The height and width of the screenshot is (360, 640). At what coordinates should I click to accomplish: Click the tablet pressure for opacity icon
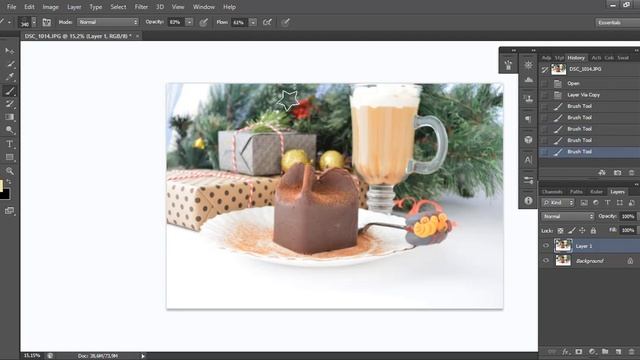(203, 22)
